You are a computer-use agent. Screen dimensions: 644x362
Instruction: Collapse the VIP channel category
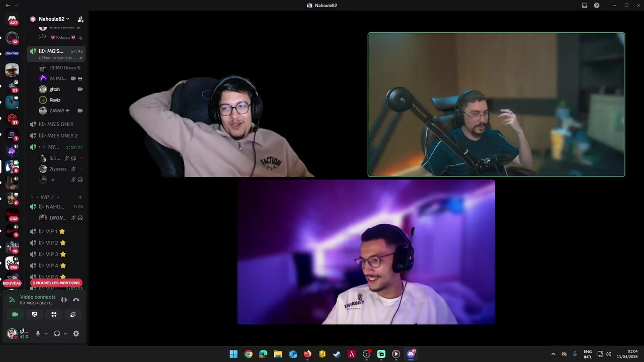pos(46,197)
